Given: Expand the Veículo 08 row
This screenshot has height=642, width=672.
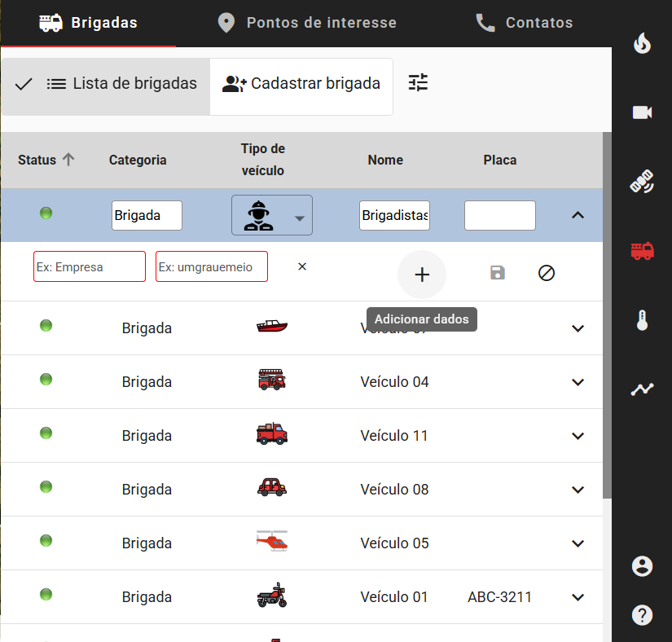Looking at the screenshot, I should click(x=578, y=490).
